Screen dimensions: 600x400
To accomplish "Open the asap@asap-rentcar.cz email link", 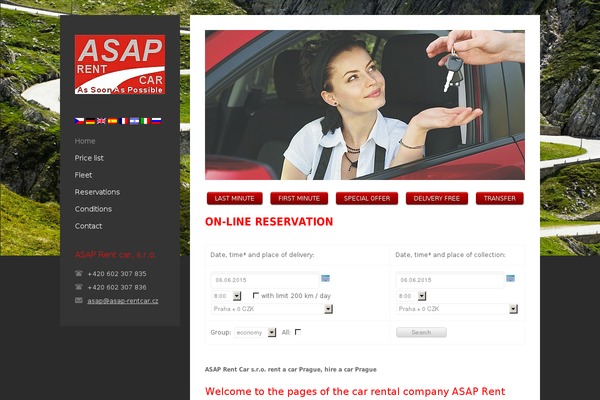I will (123, 301).
